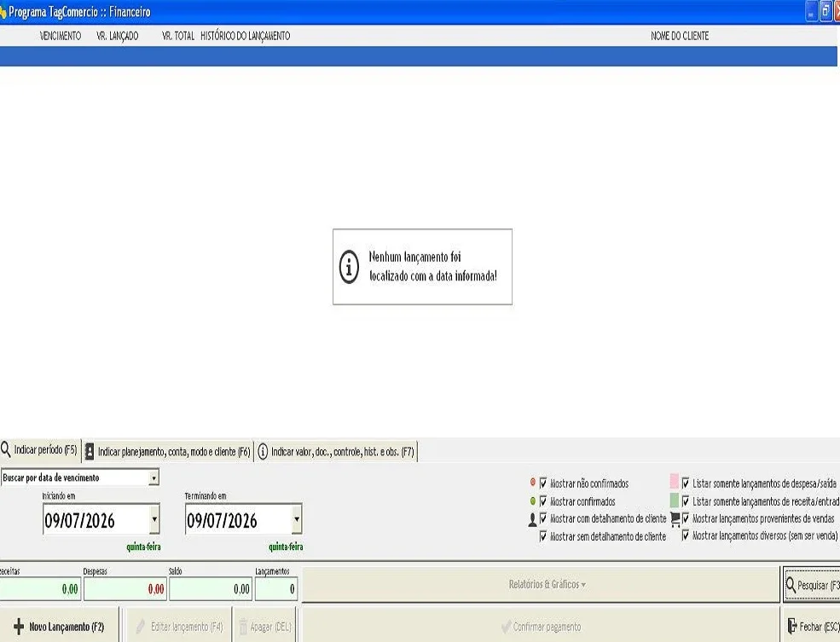Expand Relatórios & Gráficos menu
The width and height of the screenshot is (840, 642).
[541, 584]
